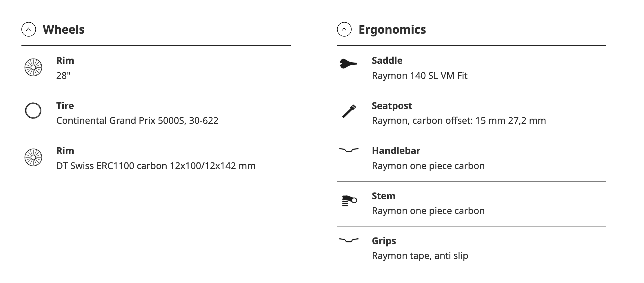Click the Raymon tape, anti slip text
644x283 pixels.
(420, 256)
